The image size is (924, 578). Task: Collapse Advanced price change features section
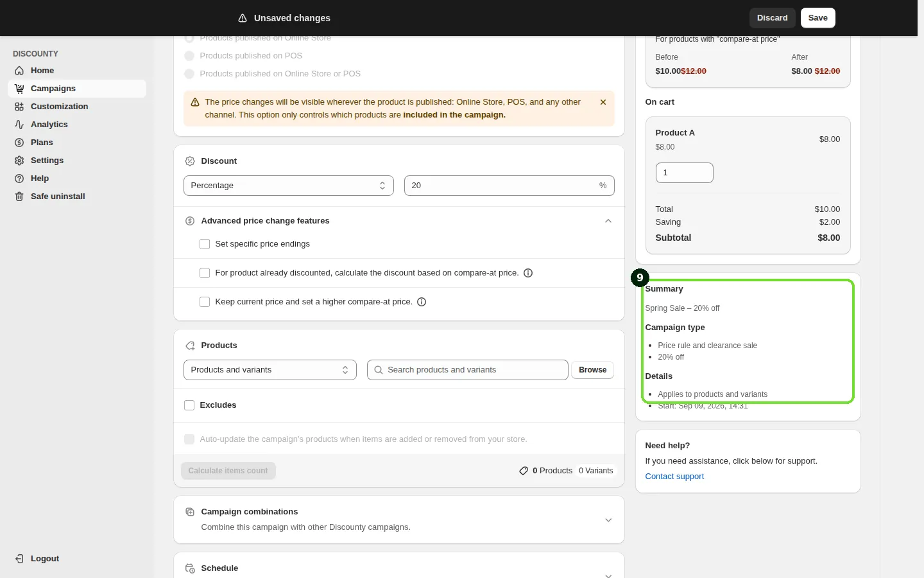(x=608, y=221)
